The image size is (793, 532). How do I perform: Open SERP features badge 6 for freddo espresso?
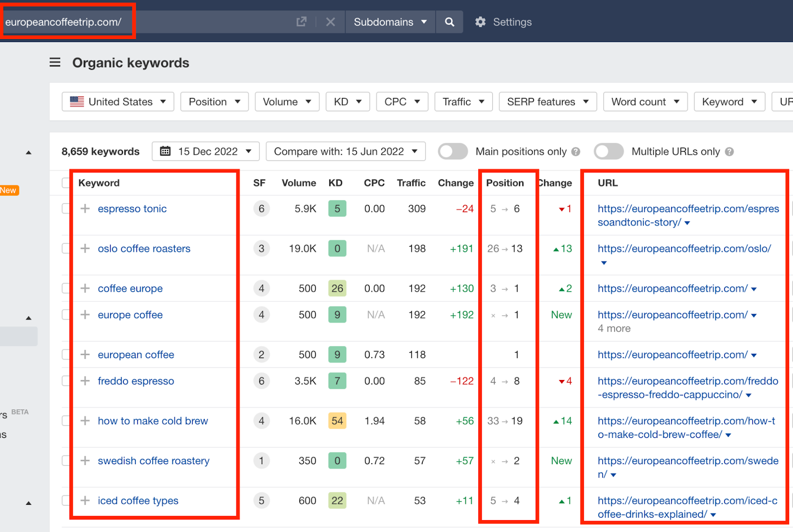click(x=262, y=381)
